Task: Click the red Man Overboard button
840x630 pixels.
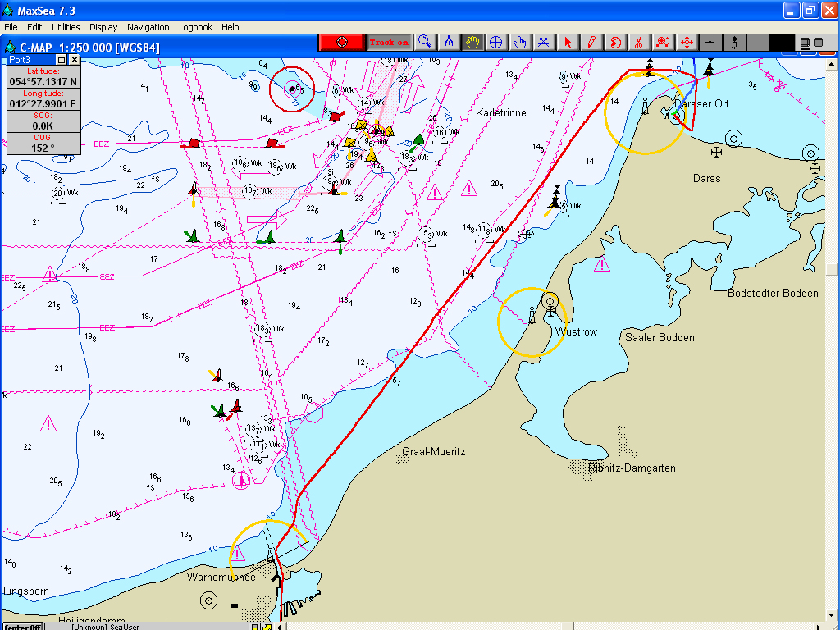Action: pyautogui.click(x=342, y=43)
